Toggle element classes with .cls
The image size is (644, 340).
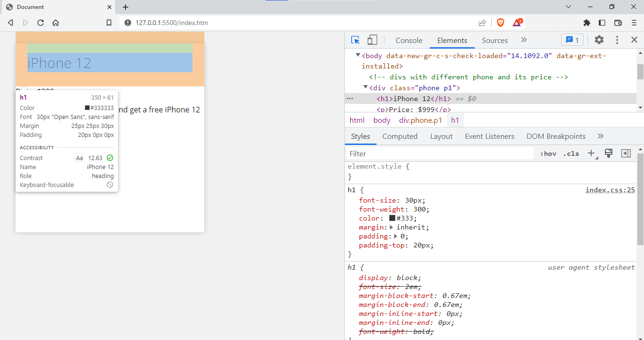tap(571, 153)
